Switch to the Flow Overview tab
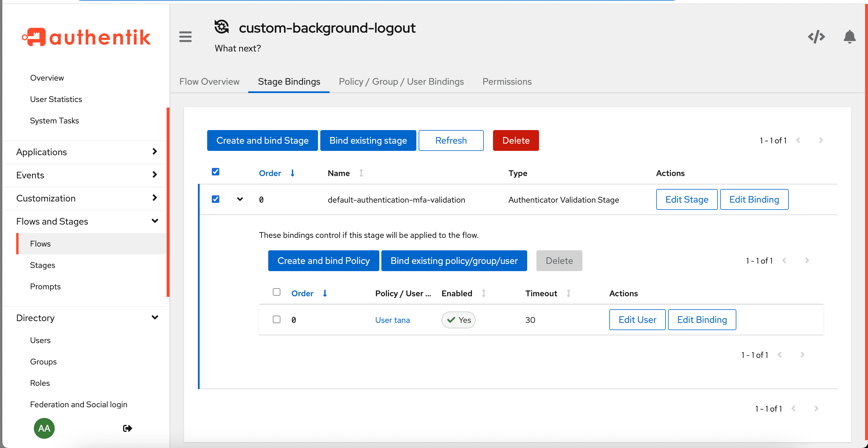The width and height of the screenshot is (868, 448). point(209,82)
